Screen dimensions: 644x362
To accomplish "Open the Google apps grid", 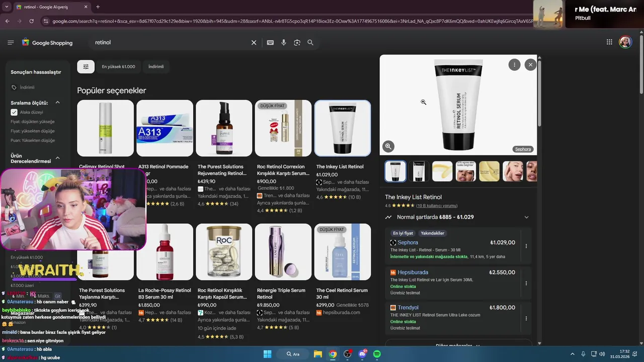I will point(609,42).
